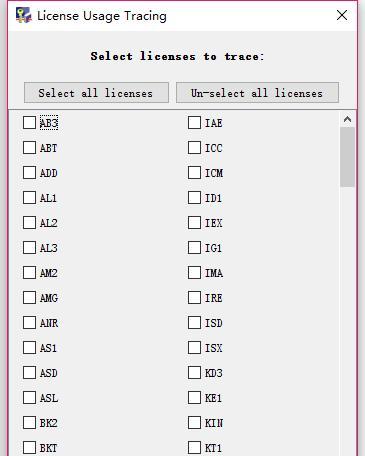Click the scrollbar up arrow
The height and width of the screenshot is (456, 365).
coord(347,119)
